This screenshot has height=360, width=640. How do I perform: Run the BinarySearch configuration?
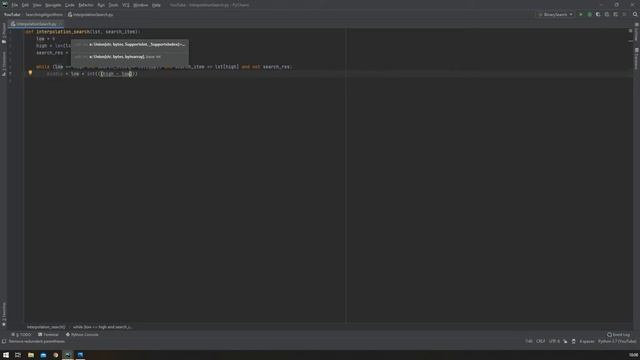pyautogui.click(x=581, y=14)
